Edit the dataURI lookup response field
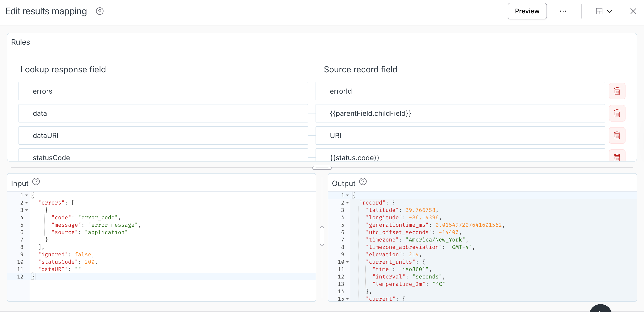 (163, 136)
